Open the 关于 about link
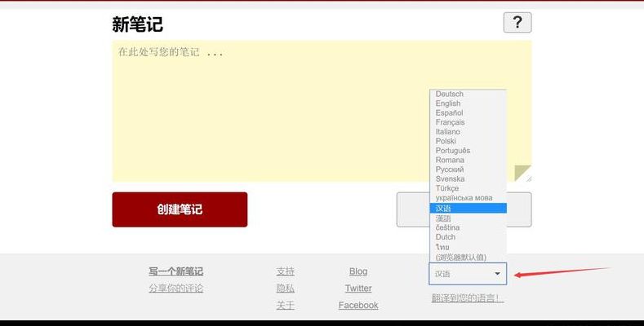 pyautogui.click(x=285, y=305)
